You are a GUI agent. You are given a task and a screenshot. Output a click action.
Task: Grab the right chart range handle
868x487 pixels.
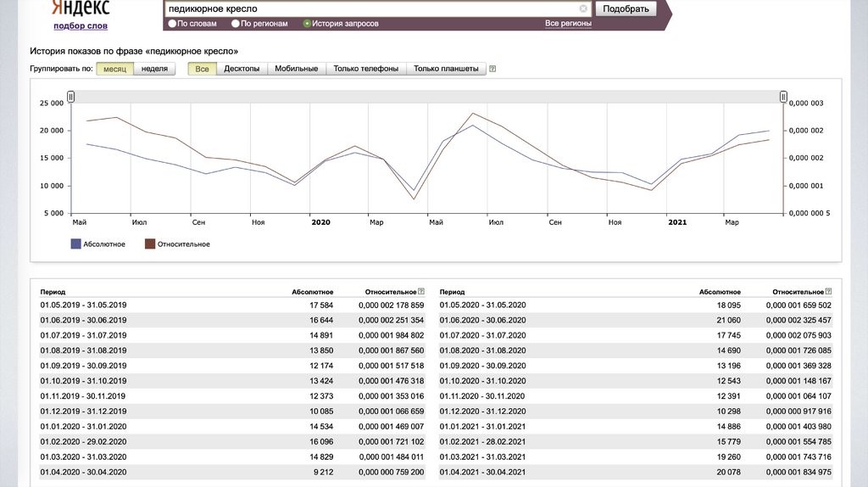783,97
